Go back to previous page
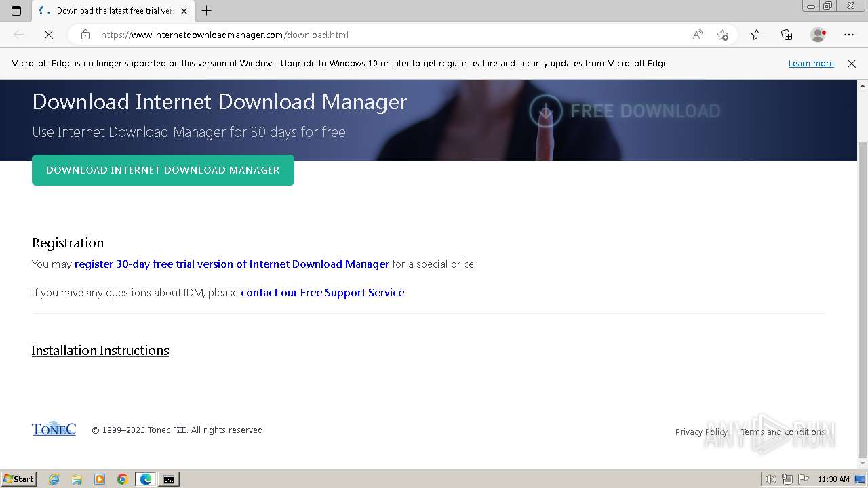 point(19,35)
